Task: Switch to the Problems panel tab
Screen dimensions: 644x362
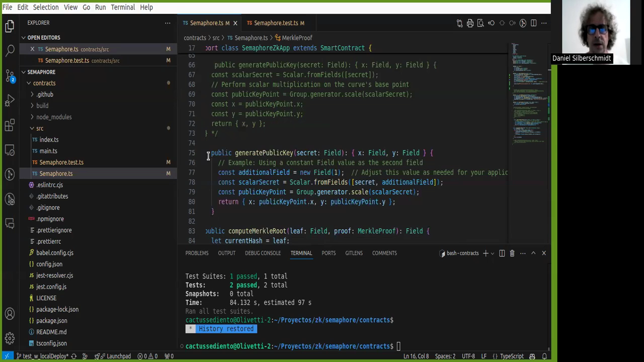Action: pyautogui.click(x=197, y=253)
